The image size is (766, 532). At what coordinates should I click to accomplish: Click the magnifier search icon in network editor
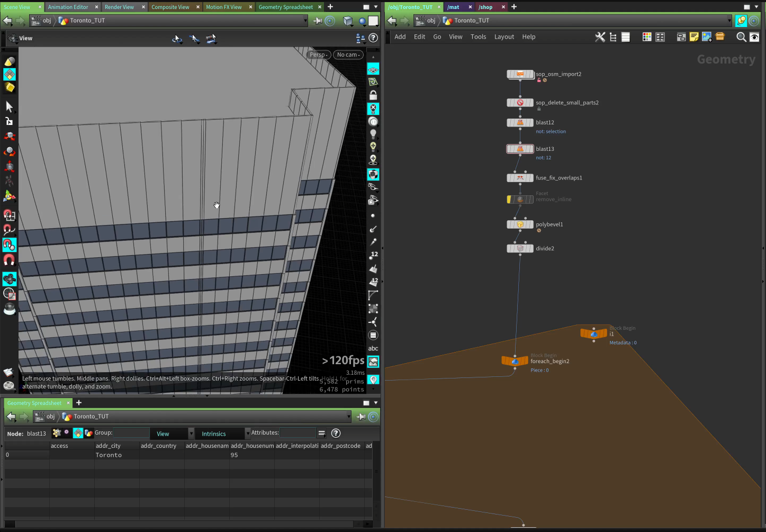[741, 37]
